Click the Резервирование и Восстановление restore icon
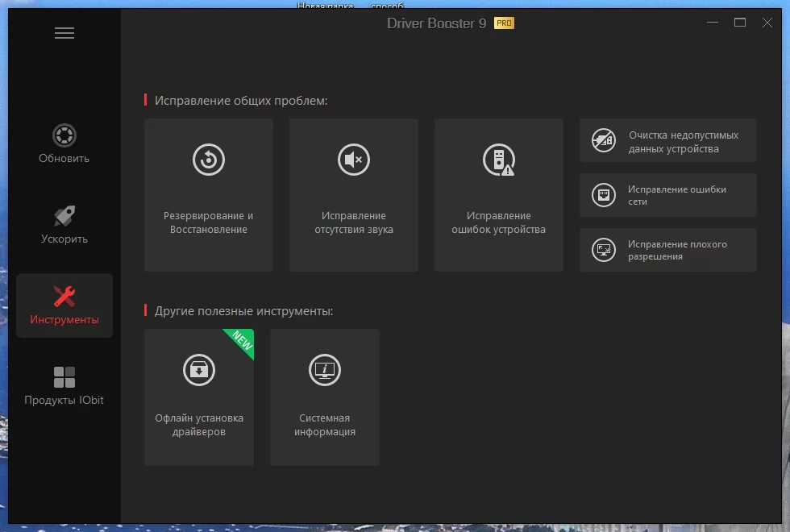The image size is (790, 532). point(209,160)
